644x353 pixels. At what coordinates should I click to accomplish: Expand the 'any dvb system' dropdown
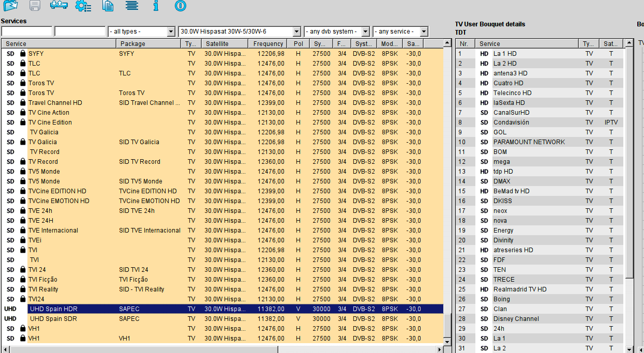point(365,32)
